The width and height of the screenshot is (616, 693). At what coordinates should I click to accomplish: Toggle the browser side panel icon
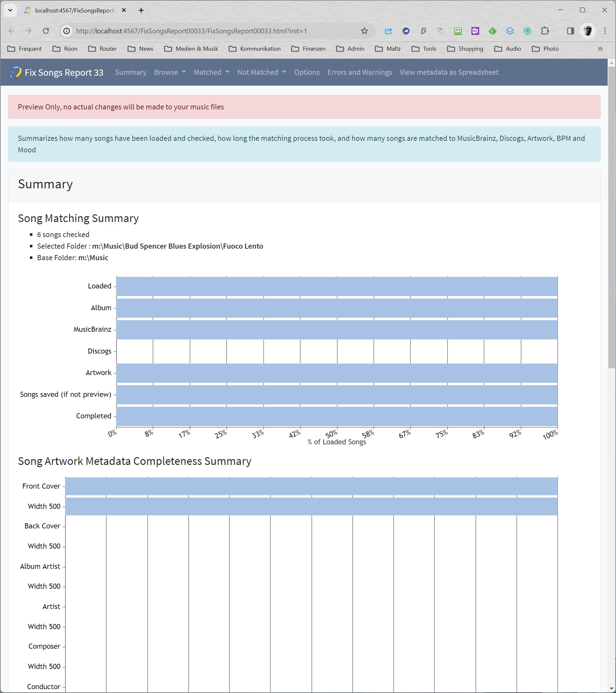click(x=570, y=31)
